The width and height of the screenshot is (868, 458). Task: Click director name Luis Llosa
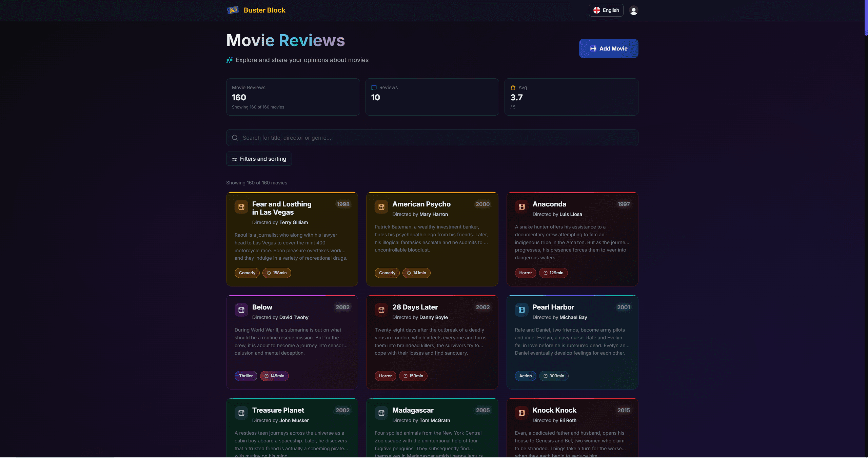coord(571,214)
